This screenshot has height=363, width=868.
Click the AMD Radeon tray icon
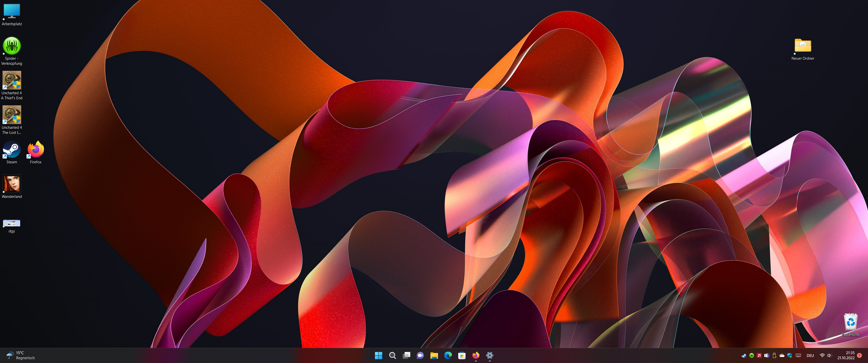pyautogui.click(x=759, y=355)
